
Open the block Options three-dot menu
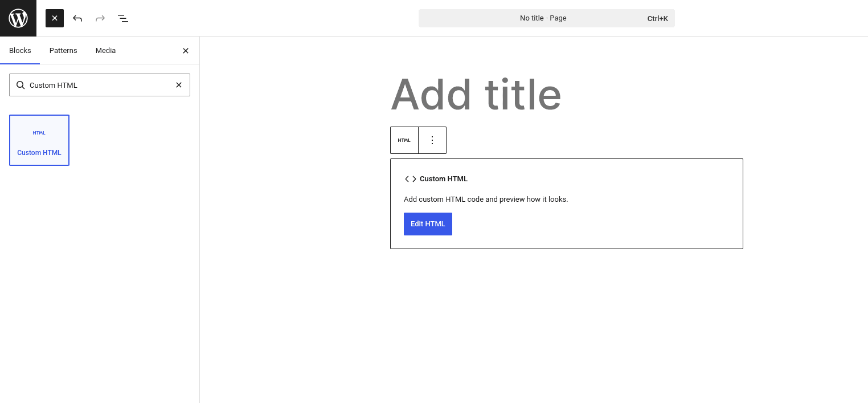point(432,140)
